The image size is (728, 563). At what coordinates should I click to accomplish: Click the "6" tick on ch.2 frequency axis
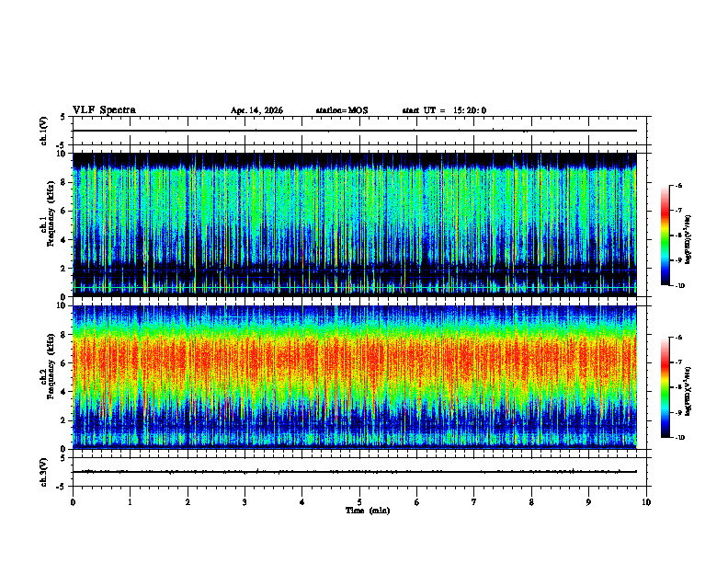(64, 363)
